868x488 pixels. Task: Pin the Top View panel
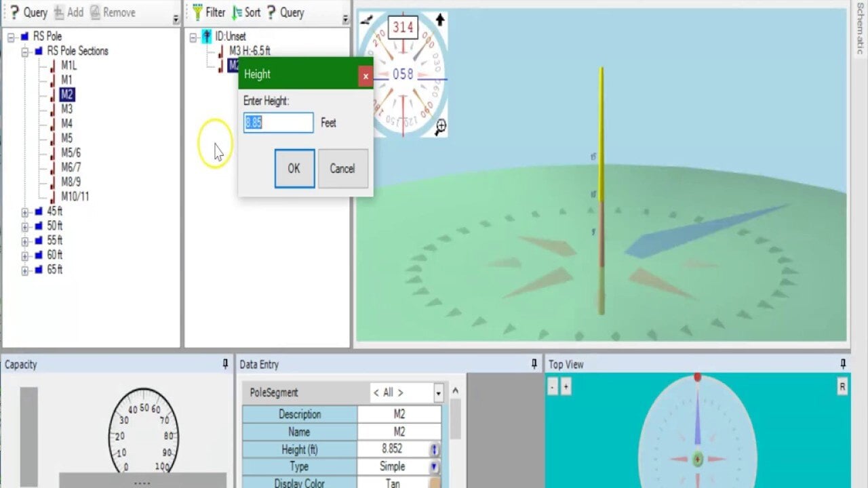843,364
